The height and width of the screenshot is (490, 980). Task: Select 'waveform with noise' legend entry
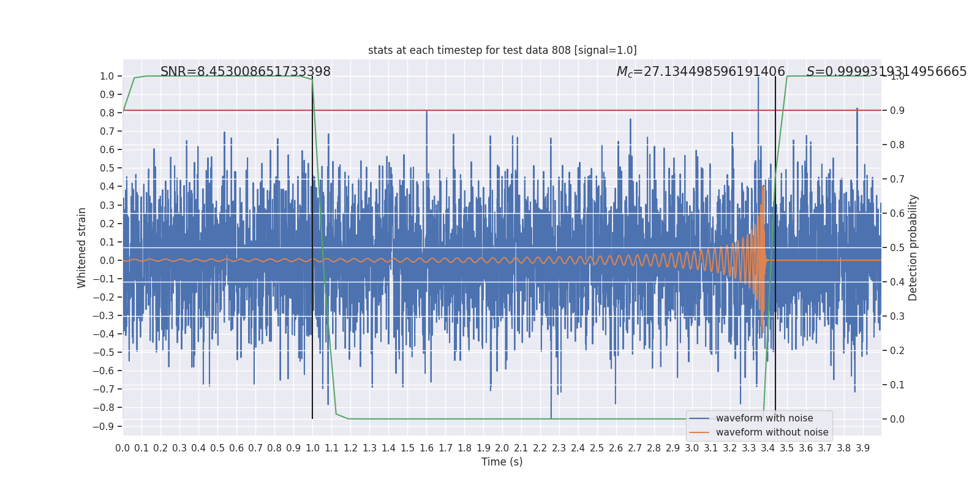coord(764,418)
